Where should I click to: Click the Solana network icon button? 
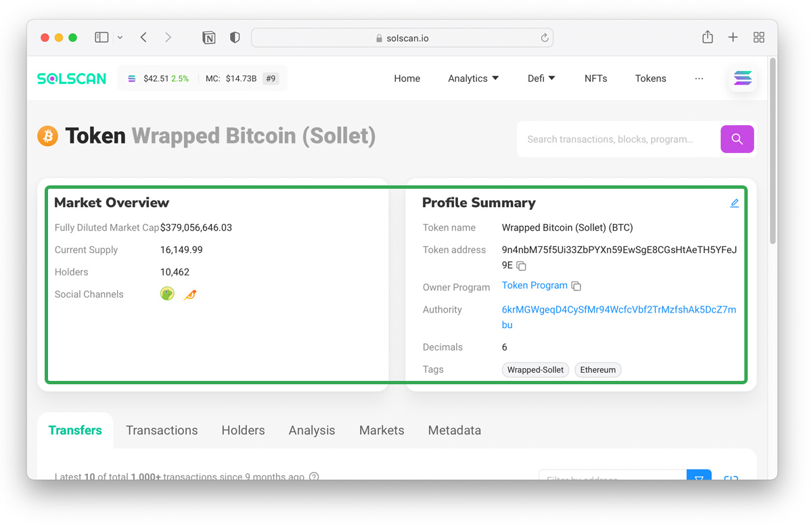point(742,78)
